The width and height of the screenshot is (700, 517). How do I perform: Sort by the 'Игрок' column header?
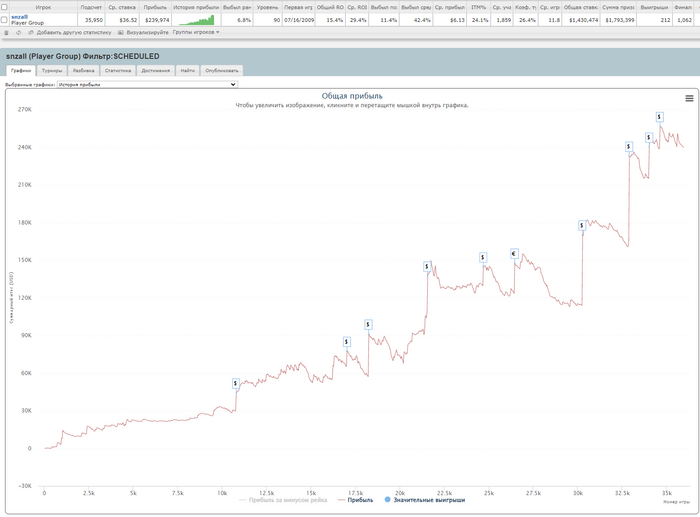pyautogui.click(x=43, y=7)
